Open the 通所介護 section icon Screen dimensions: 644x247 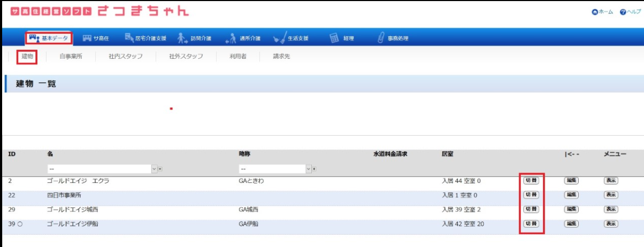[x=231, y=38]
